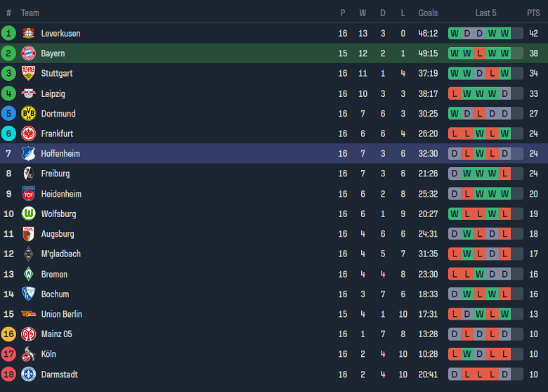Open the Hoffenheim team page
This screenshot has width=548, height=392.
[60, 154]
